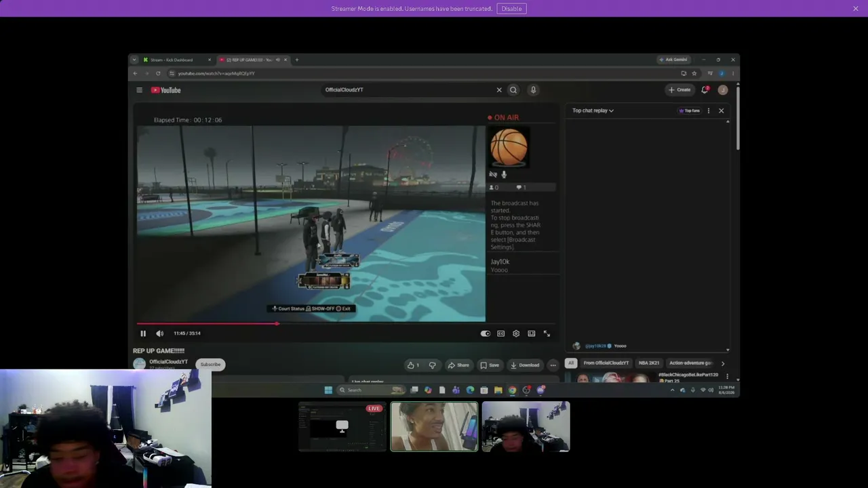Select the LIVE screen share thumbnail
This screenshot has width=868, height=488.
click(342, 427)
